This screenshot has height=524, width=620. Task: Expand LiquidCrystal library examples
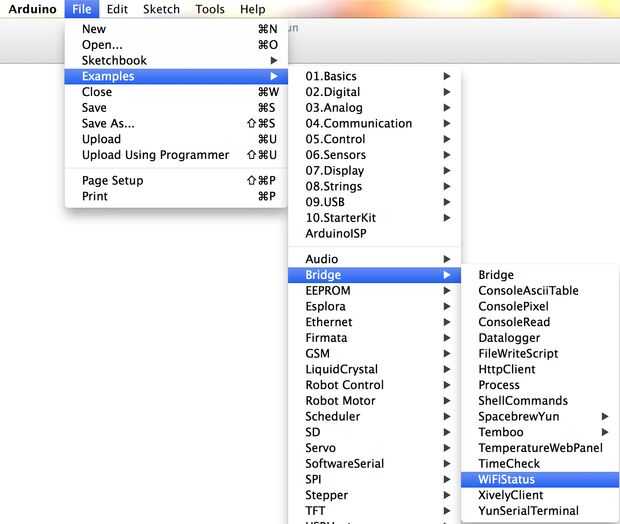click(x=374, y=370)
